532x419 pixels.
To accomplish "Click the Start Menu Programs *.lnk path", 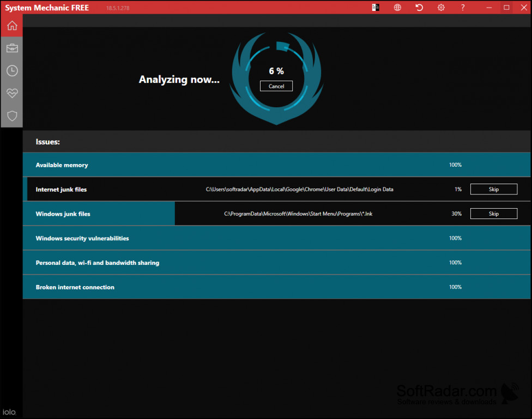I will click(298, 214).
